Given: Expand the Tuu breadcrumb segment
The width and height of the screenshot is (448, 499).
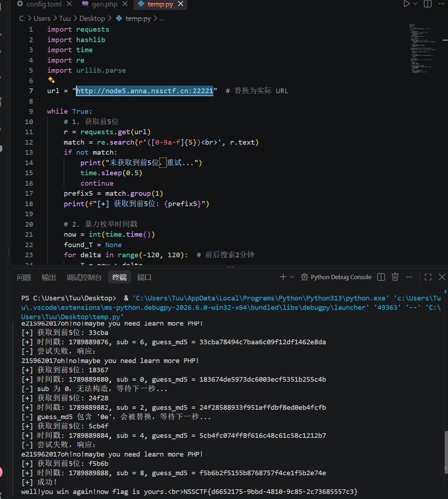Looking at the screenshot, I should pyautogui.click(x=65, y=18).
